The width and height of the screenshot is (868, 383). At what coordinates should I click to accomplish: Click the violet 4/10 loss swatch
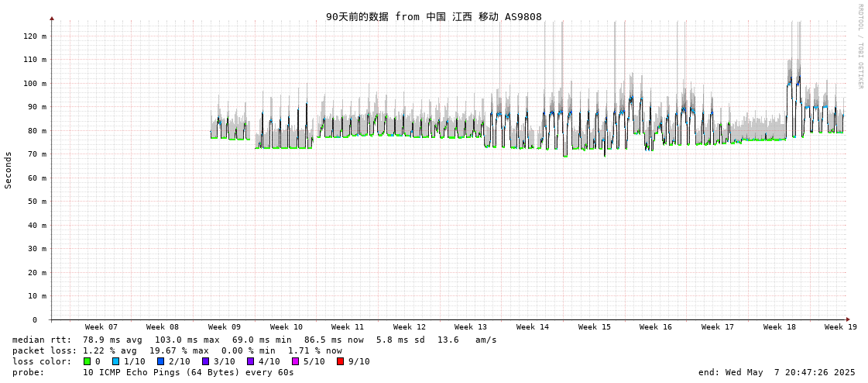pyautogui.click(x=250, y=361)
